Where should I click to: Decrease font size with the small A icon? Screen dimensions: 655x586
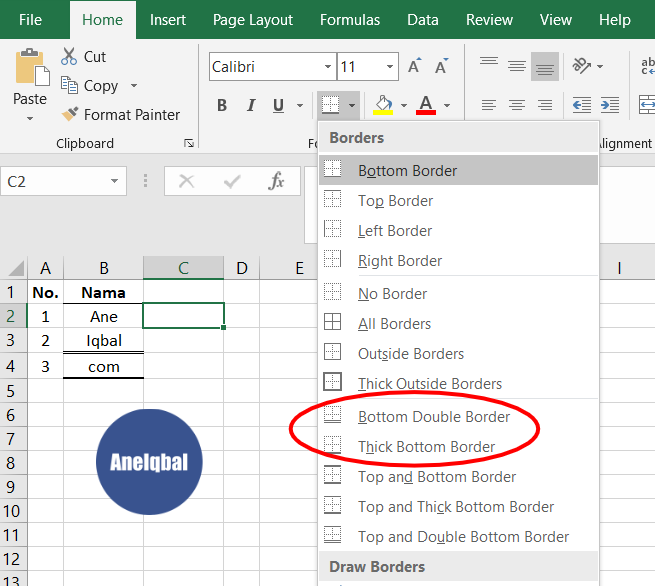click(x=442, y=66)
